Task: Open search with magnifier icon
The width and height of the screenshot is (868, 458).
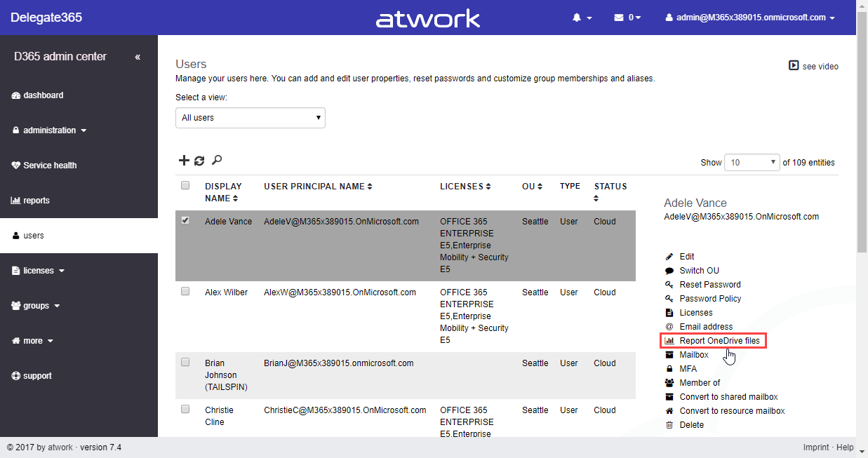Action: (x=217, y=160)
